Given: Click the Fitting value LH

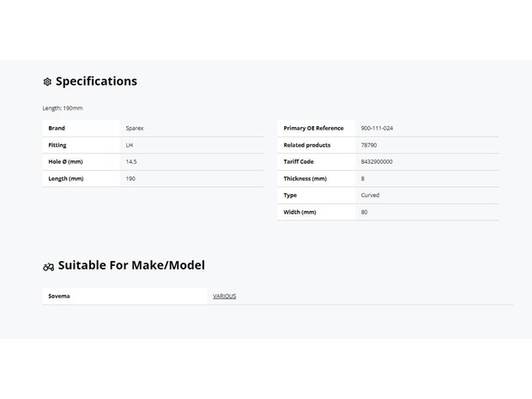Looking at the screenshot, I should (130, 145).
